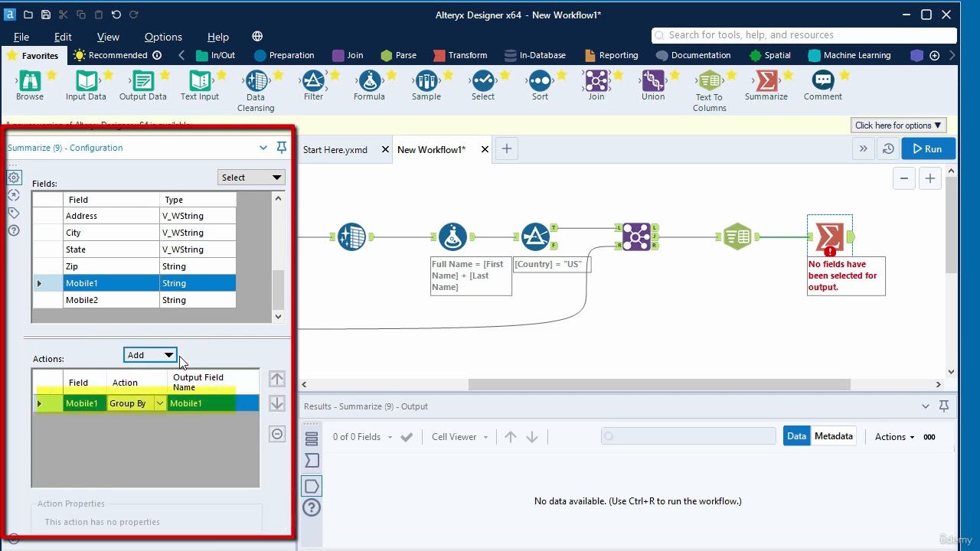Pick the Input Data tool

pyautogui.click(x=86, y=85)
